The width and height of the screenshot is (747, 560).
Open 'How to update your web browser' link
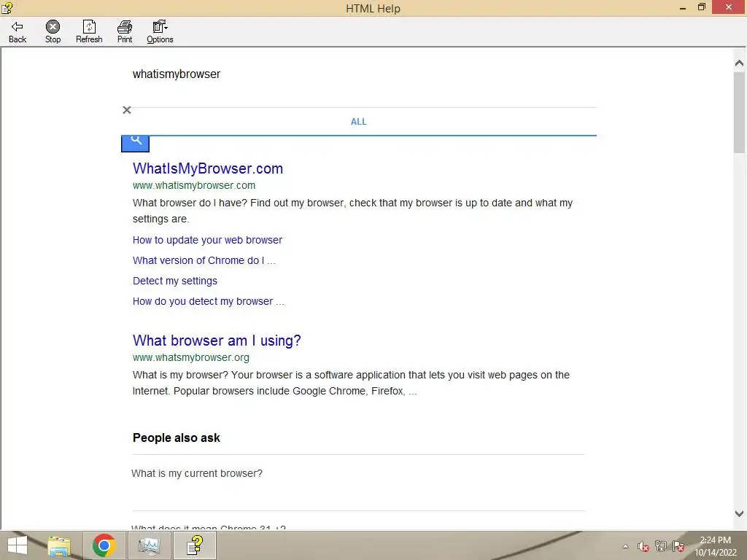(x=207, y=240)
